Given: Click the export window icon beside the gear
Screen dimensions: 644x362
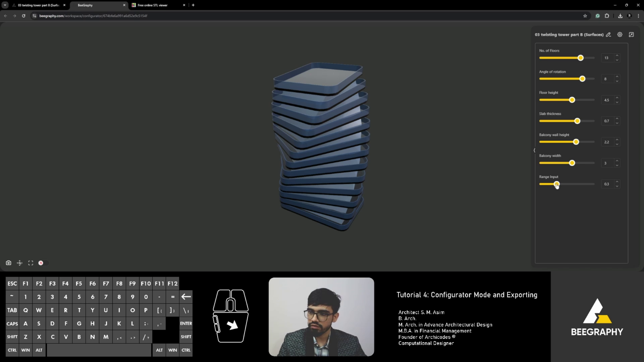Looking at the screenshot, I should pos(631,34).
